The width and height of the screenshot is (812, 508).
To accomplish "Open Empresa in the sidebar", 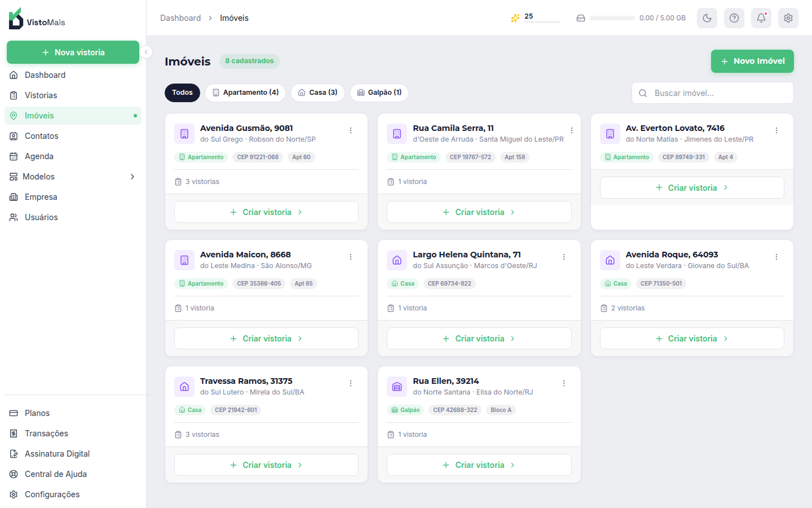I will tap(73, 197).
